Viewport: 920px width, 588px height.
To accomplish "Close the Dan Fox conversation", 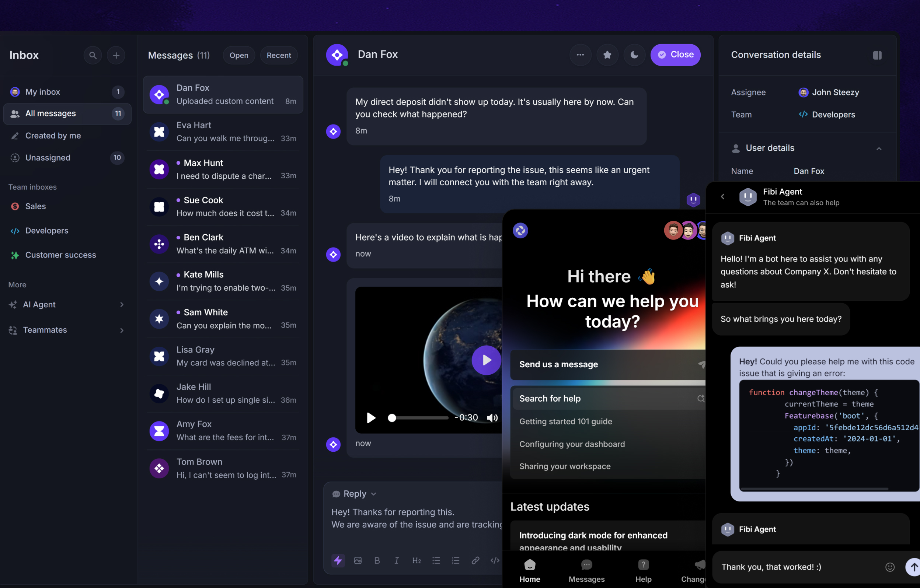I will [x=675, y=55].
